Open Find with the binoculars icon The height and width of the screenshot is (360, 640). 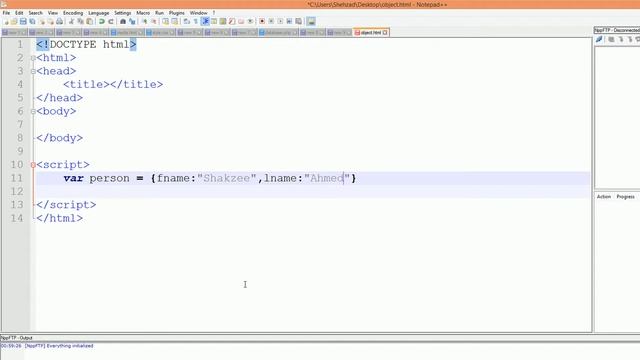pos(122,21)
